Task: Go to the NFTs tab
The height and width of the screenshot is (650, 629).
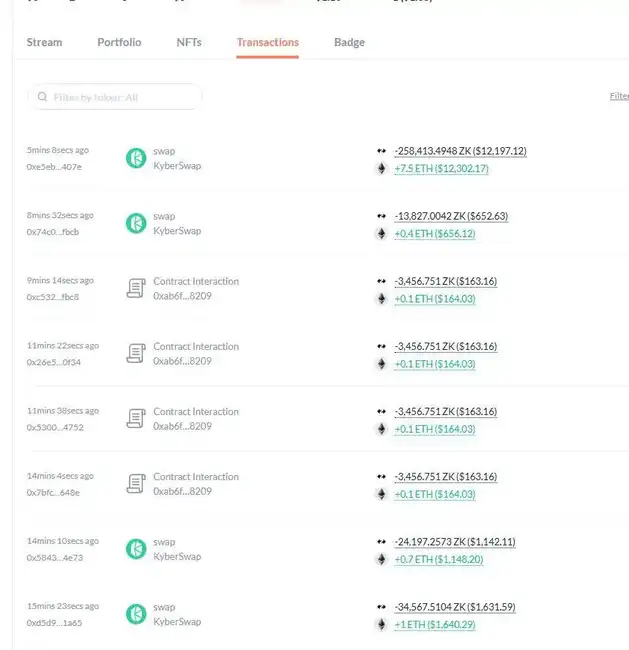Action: click(x=189, y=42)
